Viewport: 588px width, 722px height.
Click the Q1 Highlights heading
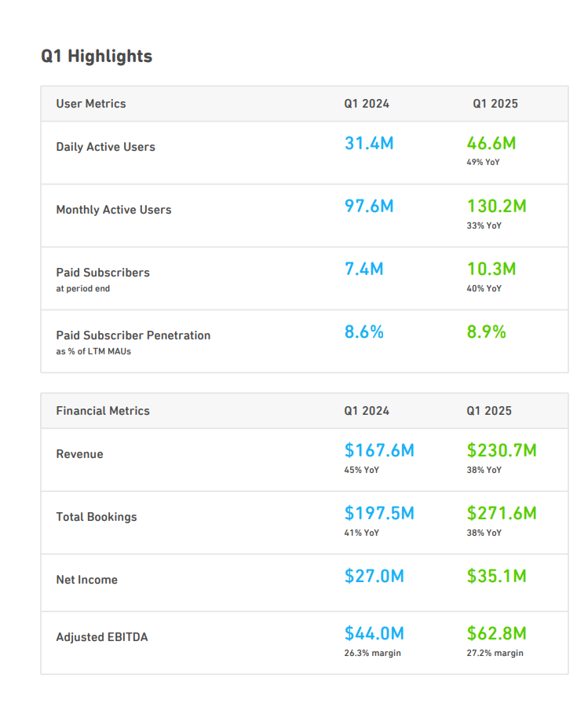97,57
